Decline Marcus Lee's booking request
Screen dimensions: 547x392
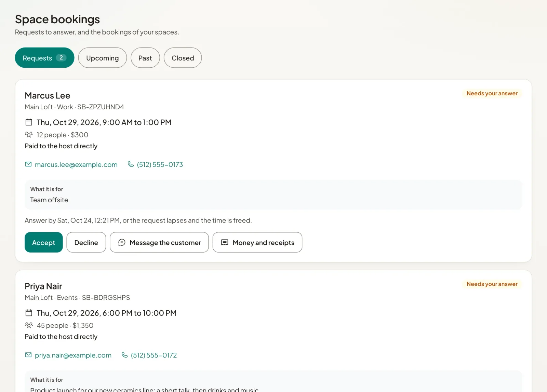tap(86, 242)
